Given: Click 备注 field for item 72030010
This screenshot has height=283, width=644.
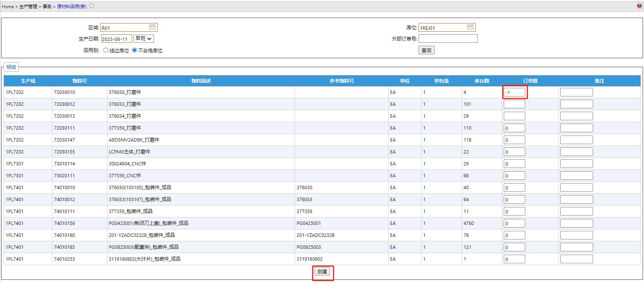Looking at the screenshot, I should point(577,92).
